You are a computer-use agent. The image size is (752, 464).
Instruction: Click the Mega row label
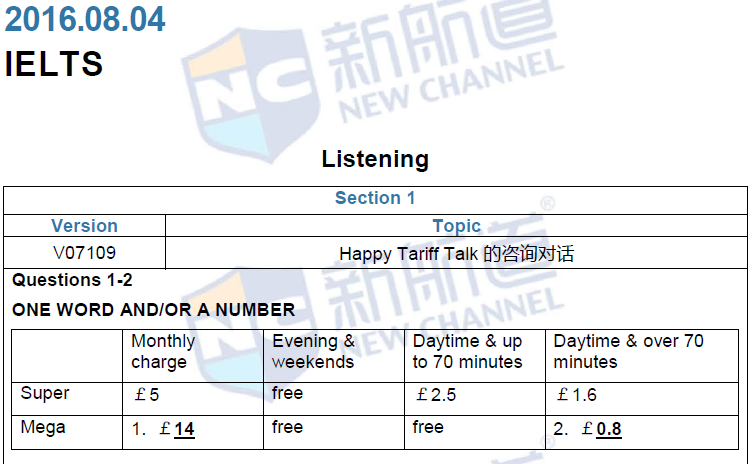pyautogui.click(x=43, y=428)
